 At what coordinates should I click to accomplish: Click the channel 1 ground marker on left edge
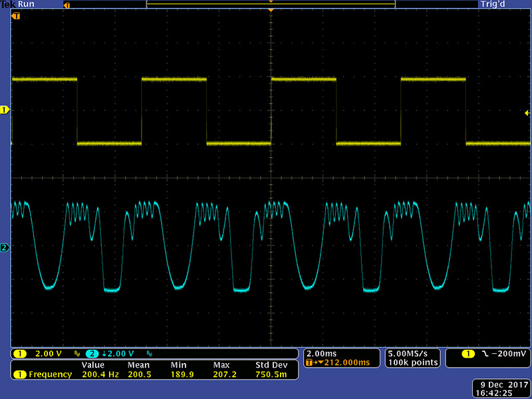click(x=5, y=109)
